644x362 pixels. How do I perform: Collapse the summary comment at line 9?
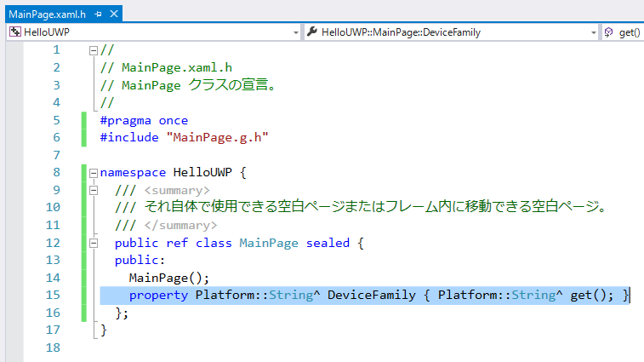94,191
